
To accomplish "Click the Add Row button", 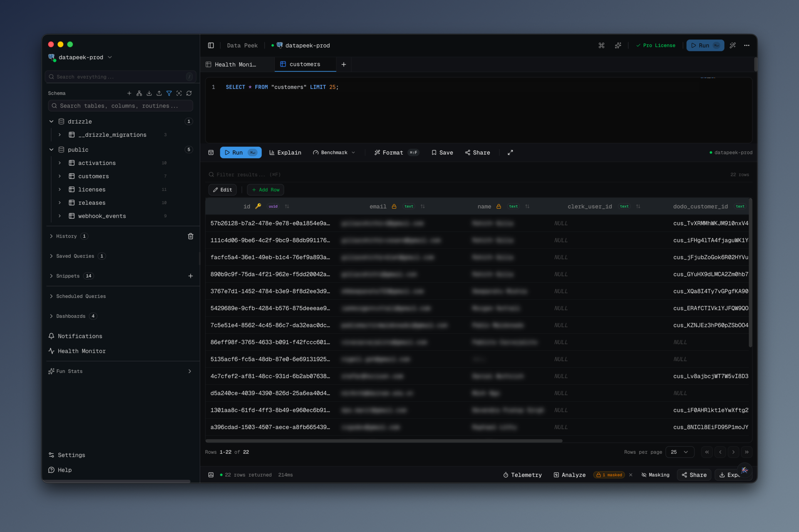I will (266, 190).
